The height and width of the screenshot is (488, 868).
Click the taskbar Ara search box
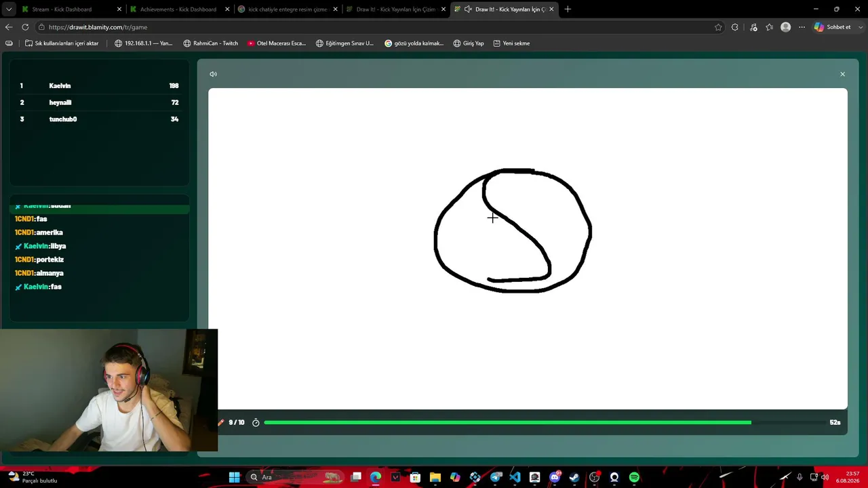click(295, 477)
